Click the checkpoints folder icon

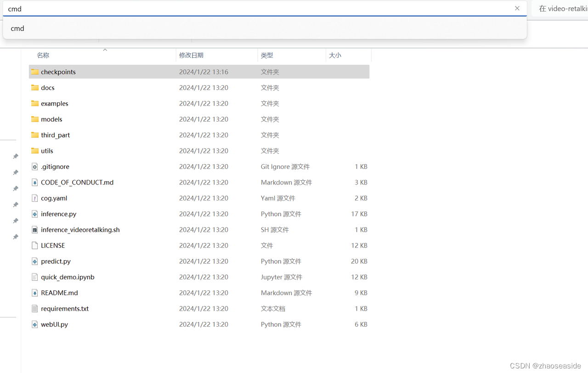coord(35,72)
